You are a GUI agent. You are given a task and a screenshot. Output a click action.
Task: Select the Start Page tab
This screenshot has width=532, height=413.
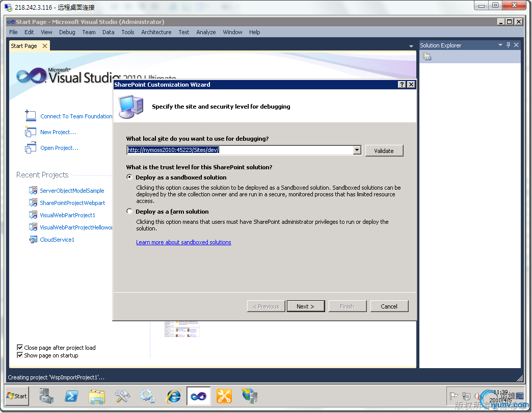(24, 46)
